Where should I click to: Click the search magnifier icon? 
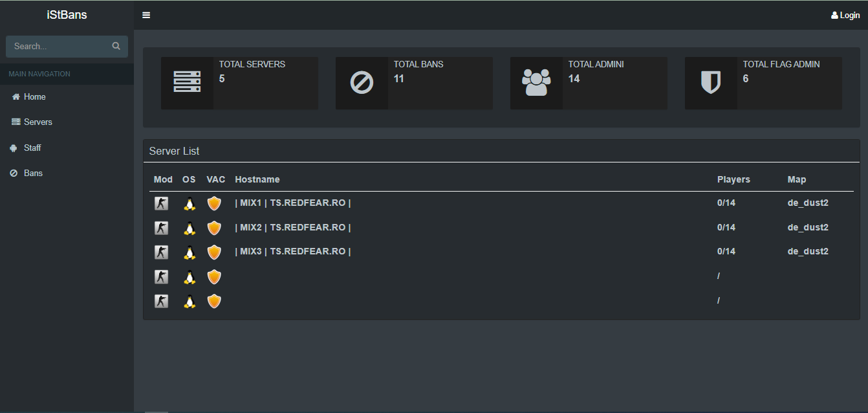coord(116,46)
